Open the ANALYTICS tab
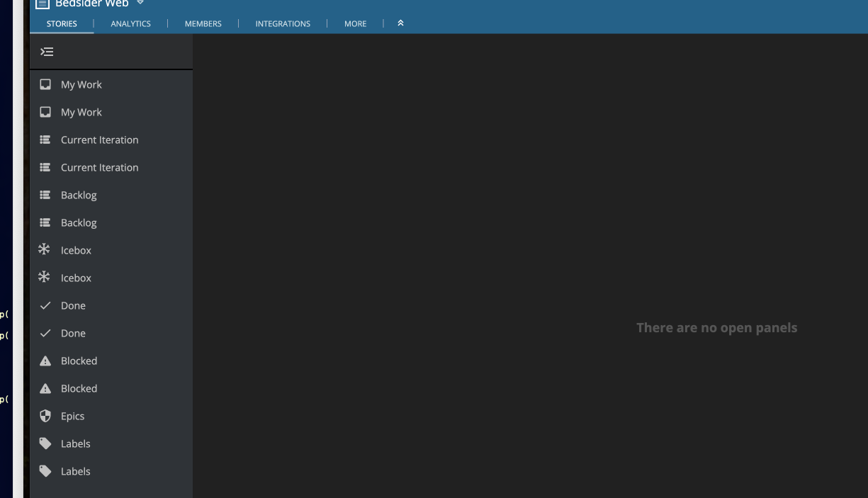Screen dimensions: 868x498 click(130, 23)
